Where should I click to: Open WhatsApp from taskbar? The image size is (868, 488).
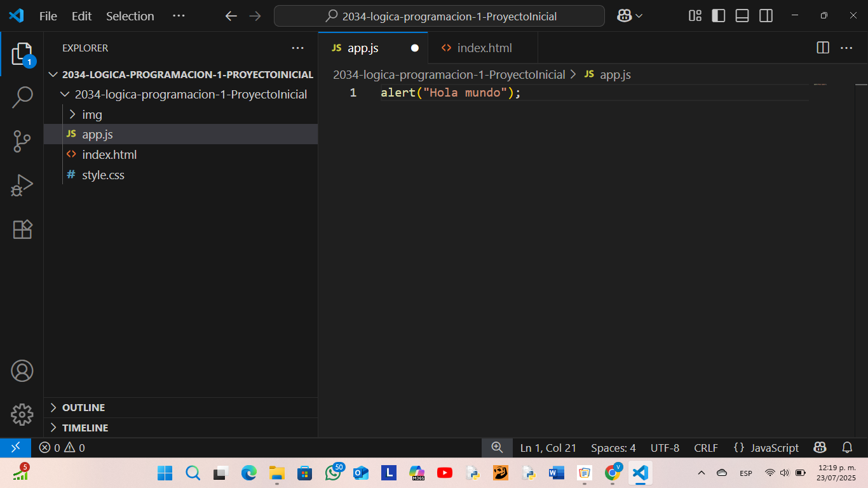[x=332, y=473]
